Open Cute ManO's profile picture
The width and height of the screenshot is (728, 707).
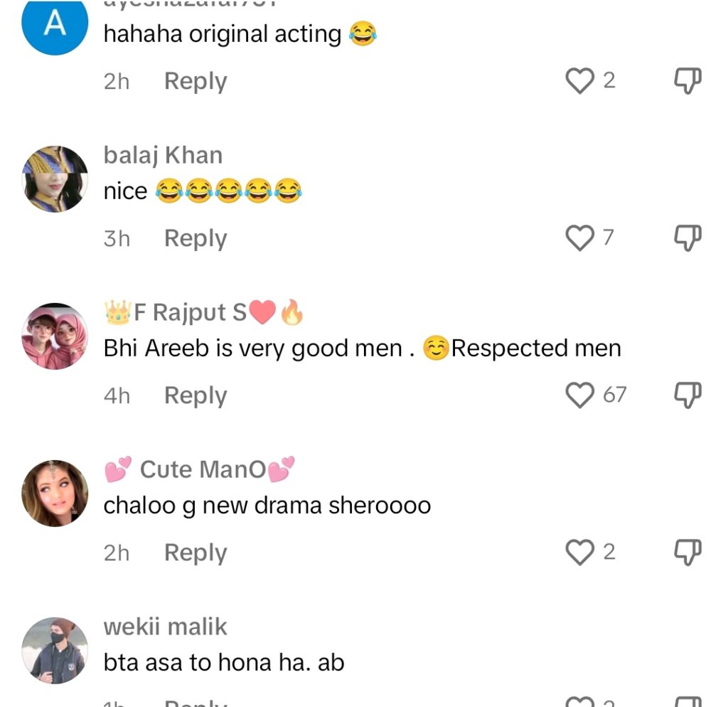click(x=55, y=493)
